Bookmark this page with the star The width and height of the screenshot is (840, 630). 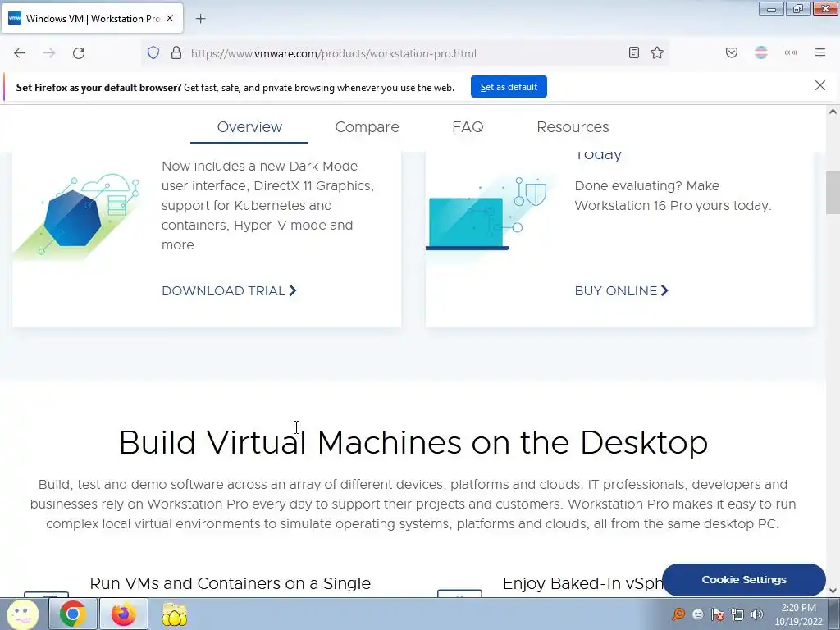(x=657, y=52)
